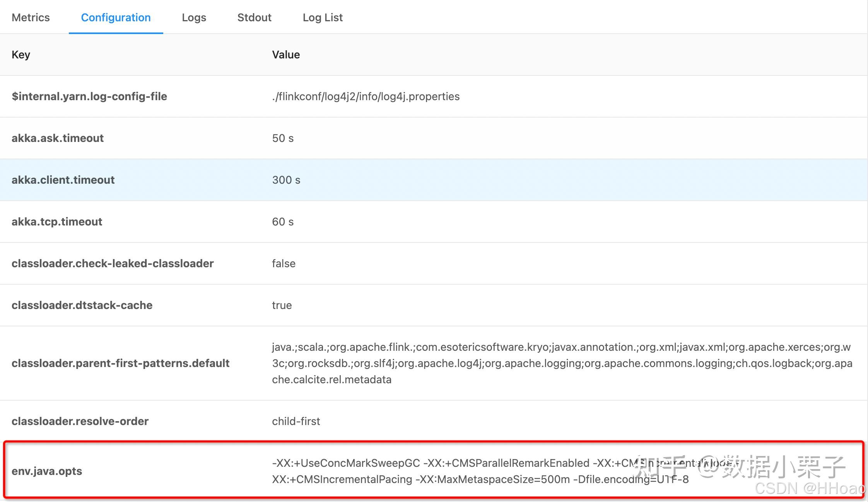Select the akka.tcp.timeout key
Screen dimensions: 868x502
click(56, 222)
